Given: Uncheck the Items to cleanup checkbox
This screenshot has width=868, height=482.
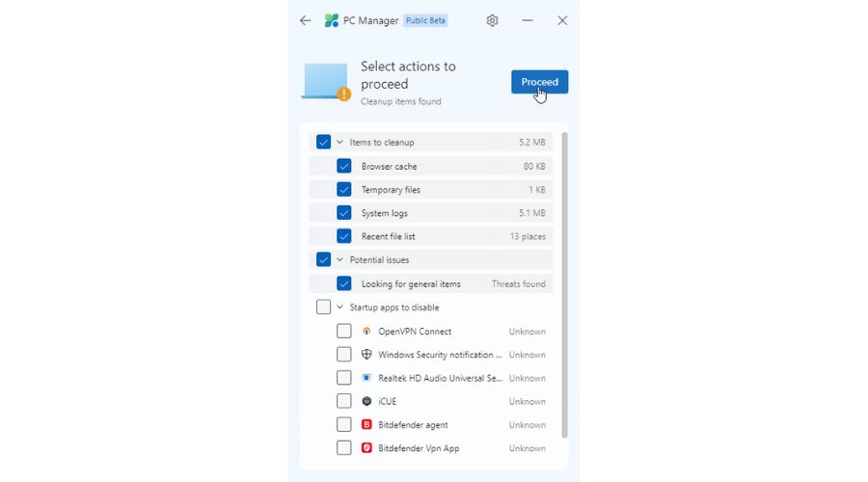Looking at the screenshot, I should [323, 143].
